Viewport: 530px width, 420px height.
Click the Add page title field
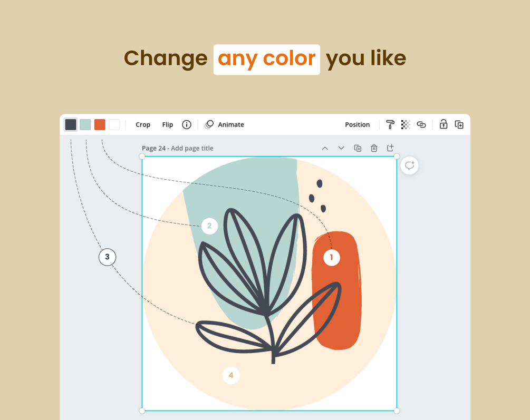[x=192, y=149]
